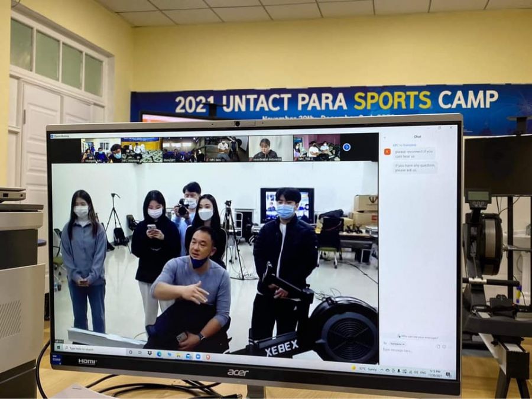This screenshot has height=399, width=532.
Task: Launch Microsoft Edge from the taskbar
Action: click(159, 354)
